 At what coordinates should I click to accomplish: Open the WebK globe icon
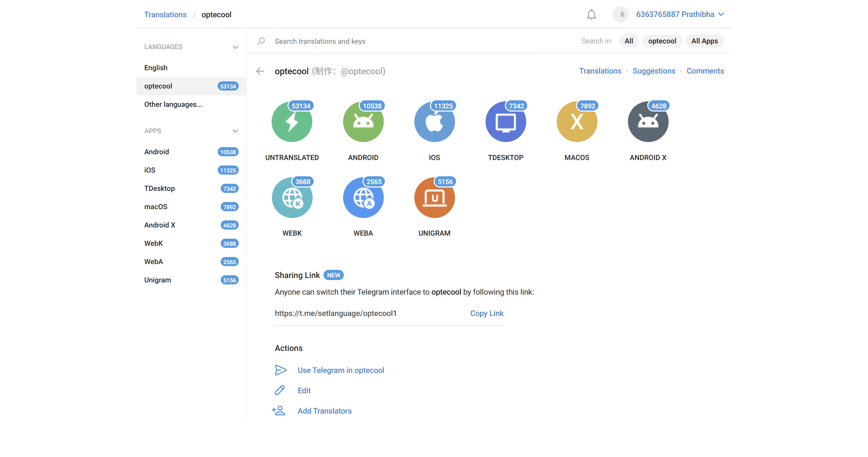[292, 198]
